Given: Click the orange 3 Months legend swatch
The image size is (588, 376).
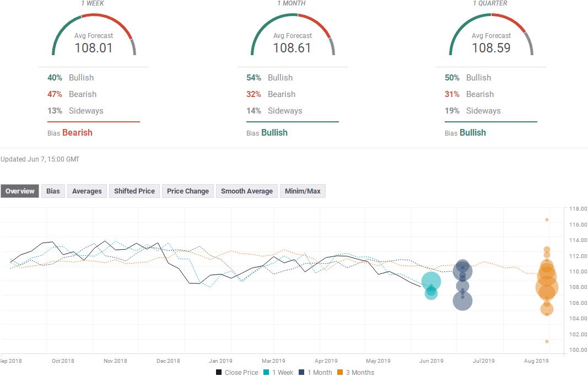Looking at the screenshot, I should pos(341,372).
